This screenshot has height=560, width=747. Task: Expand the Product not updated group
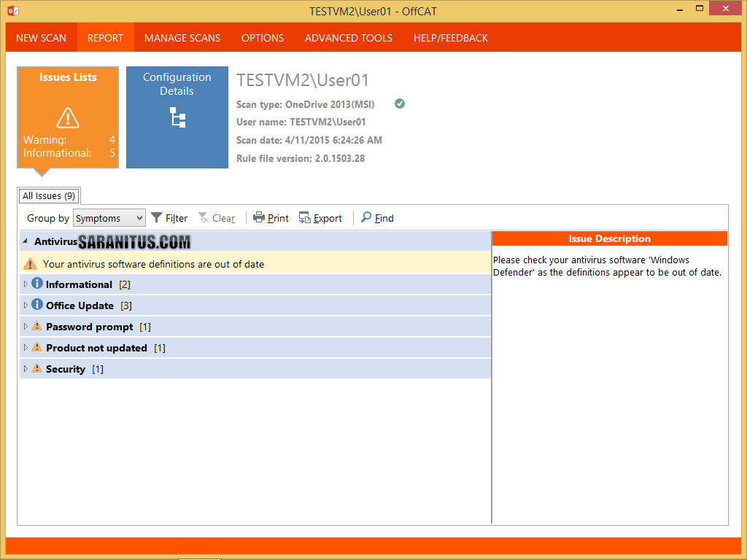(26, 348)
